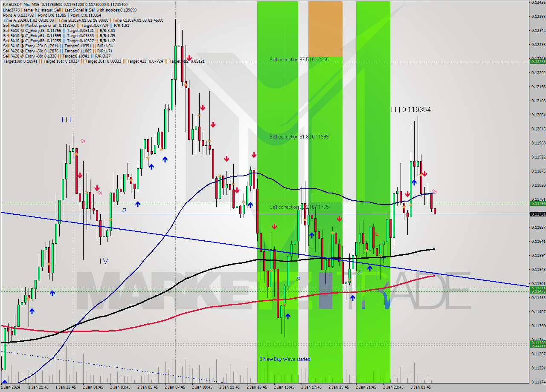Select the 'Sell %10 @ C_Entry61' line
The width and height of the screenshot is (546, 392).
click(59, 35)
